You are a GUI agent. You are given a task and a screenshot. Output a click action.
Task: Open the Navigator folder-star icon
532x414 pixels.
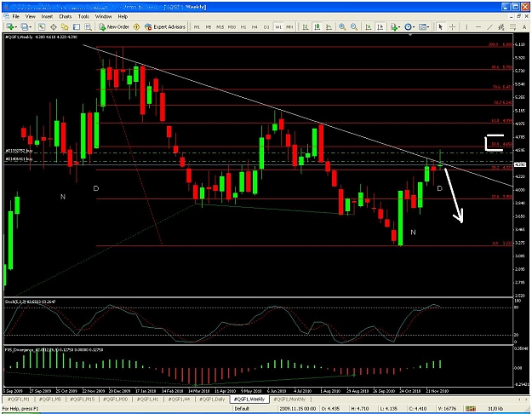[x=65, y=26]
